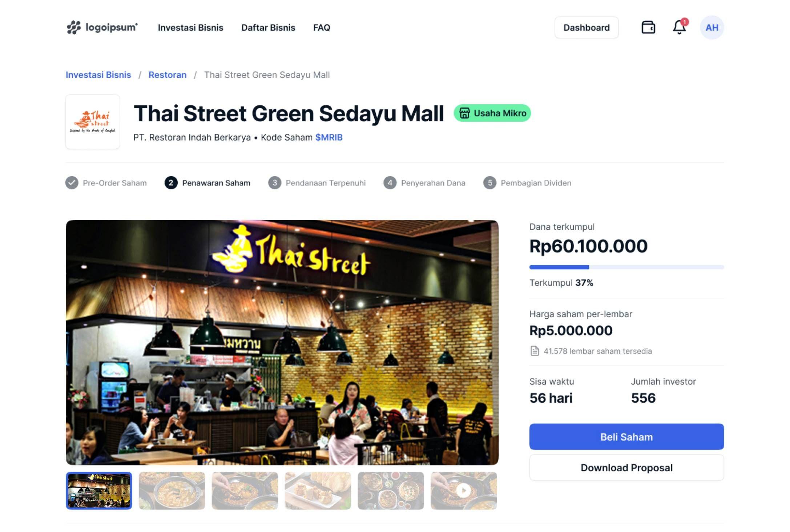Play the video thumbnail in gallery
790x532 pixels.
coord(463,491)
